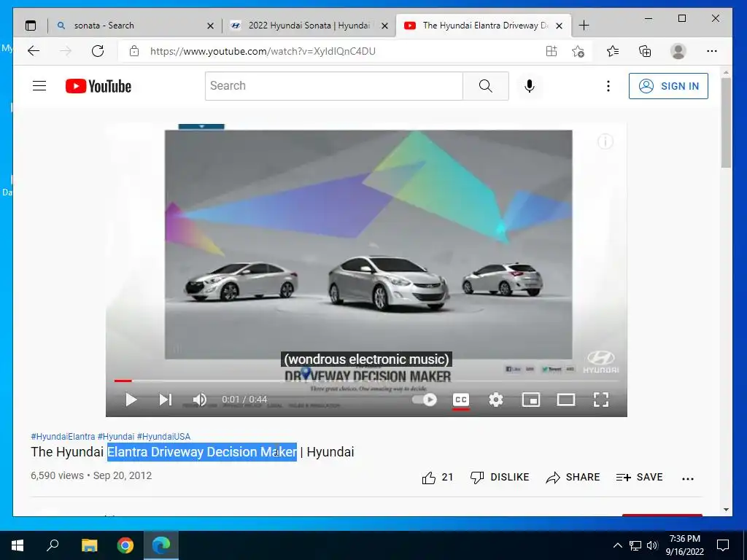The width and height of the screenshot is (747, 560).
Task: Open YouTube settings three-dot menu
Action: (x=608, y=86)
